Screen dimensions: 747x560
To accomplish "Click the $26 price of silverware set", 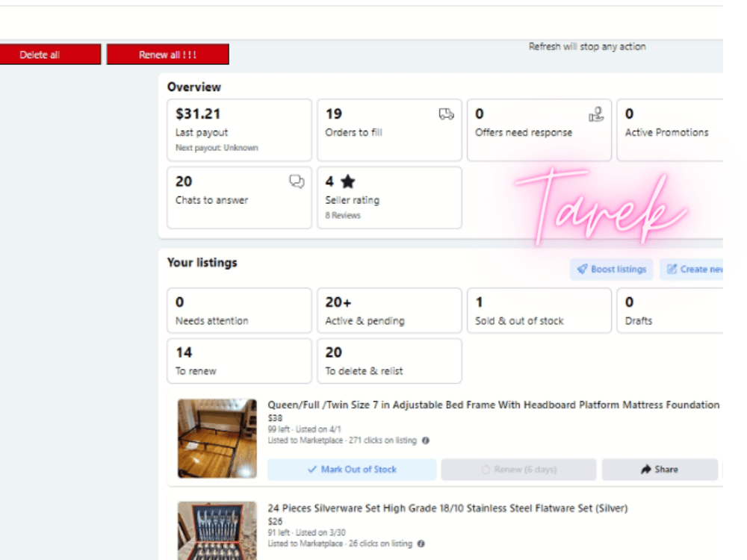I will pyautogui.click(x=275, y=521).
